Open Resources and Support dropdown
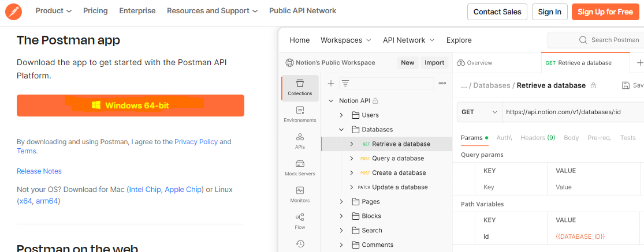644x252 pixels. tap(213, 11)
